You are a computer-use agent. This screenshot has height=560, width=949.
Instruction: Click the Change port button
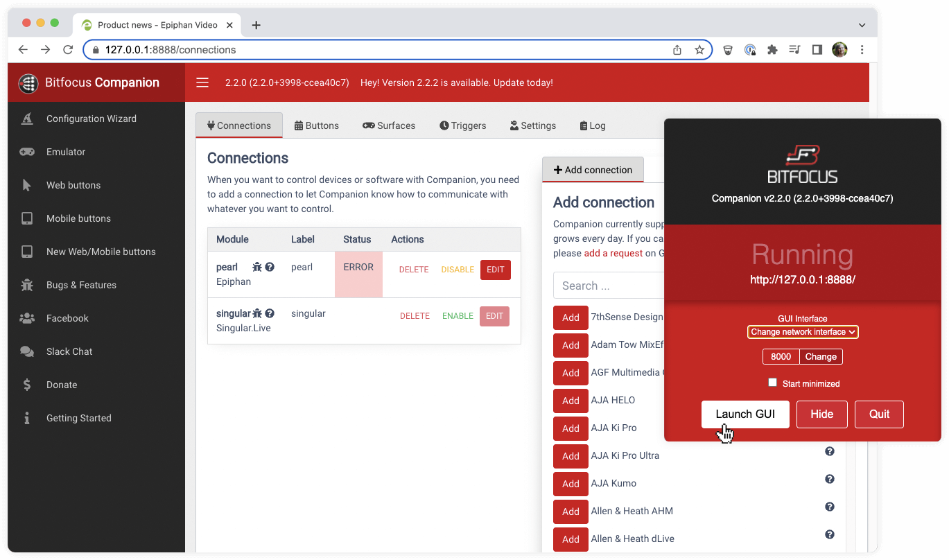(821, 356)
